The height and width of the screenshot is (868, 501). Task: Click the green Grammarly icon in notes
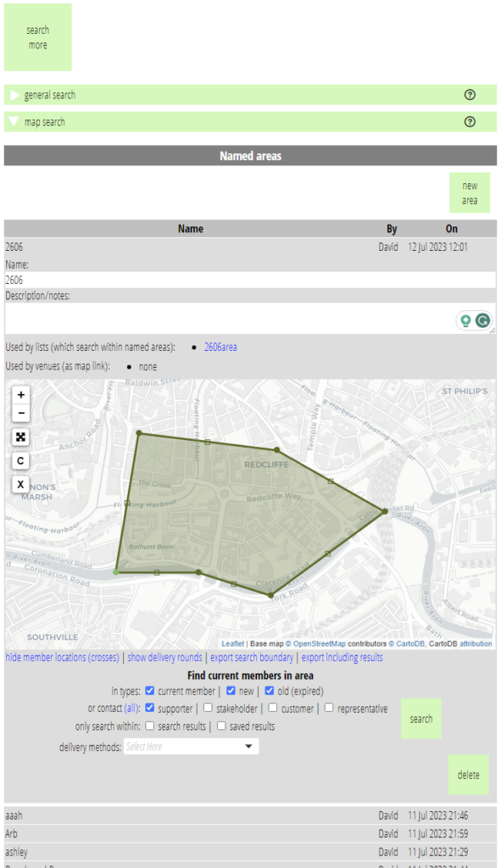tap(483, 320)
